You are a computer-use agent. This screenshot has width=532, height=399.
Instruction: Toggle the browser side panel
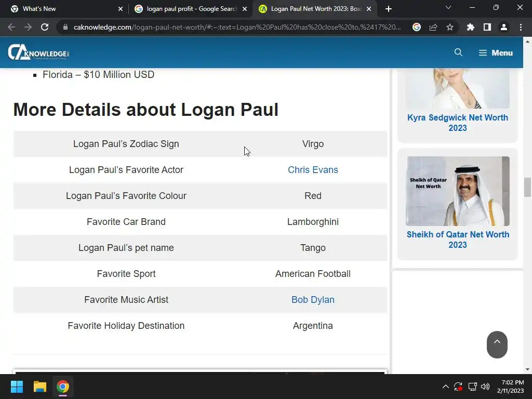(487, 27)
